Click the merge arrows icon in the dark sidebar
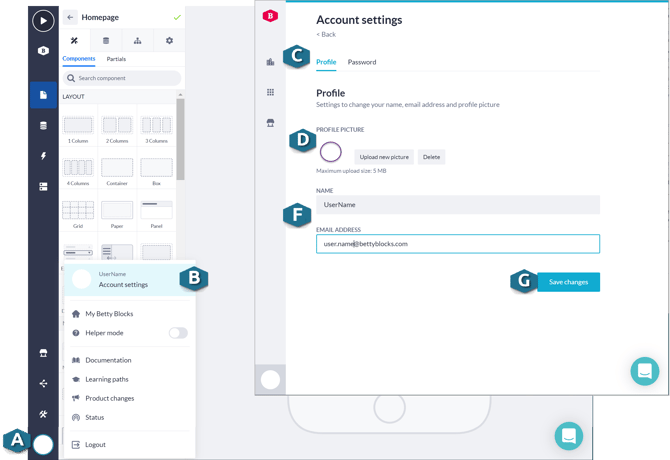This screenshot has width=670, height=460. (43, 384)
